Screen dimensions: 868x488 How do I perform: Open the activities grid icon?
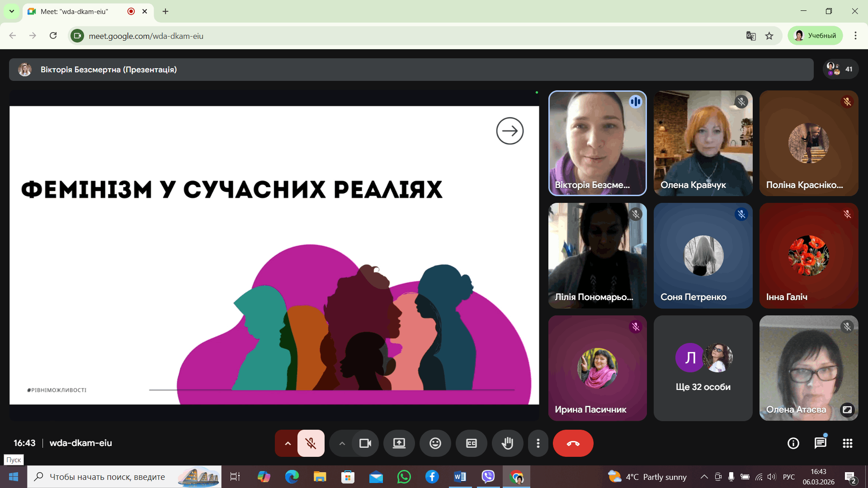(x=847, y=443)
